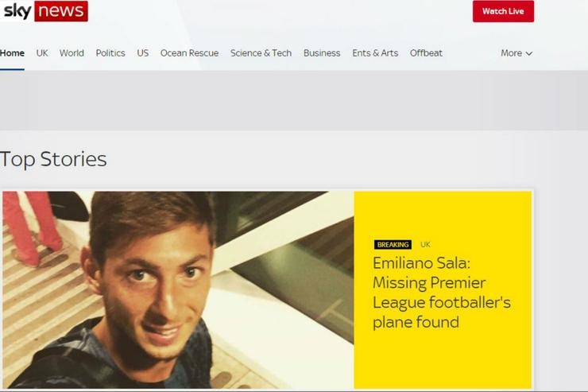Open the World section
The height and width of the screenshot is (392, 588).
click(x=72, y=53)
